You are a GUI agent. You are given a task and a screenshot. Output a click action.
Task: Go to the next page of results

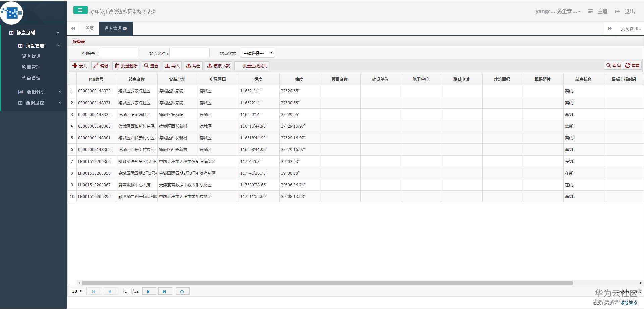click(149, 291)
